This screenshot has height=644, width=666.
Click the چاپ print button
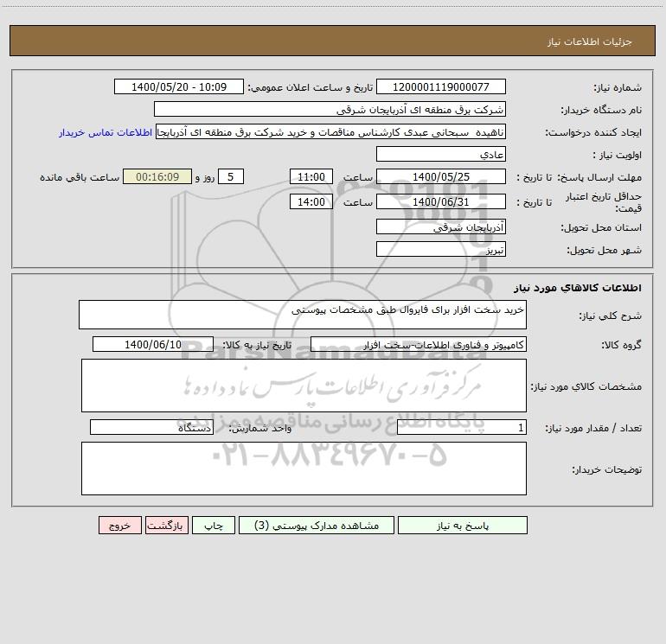pyautogui.click(x=214, y=525)
